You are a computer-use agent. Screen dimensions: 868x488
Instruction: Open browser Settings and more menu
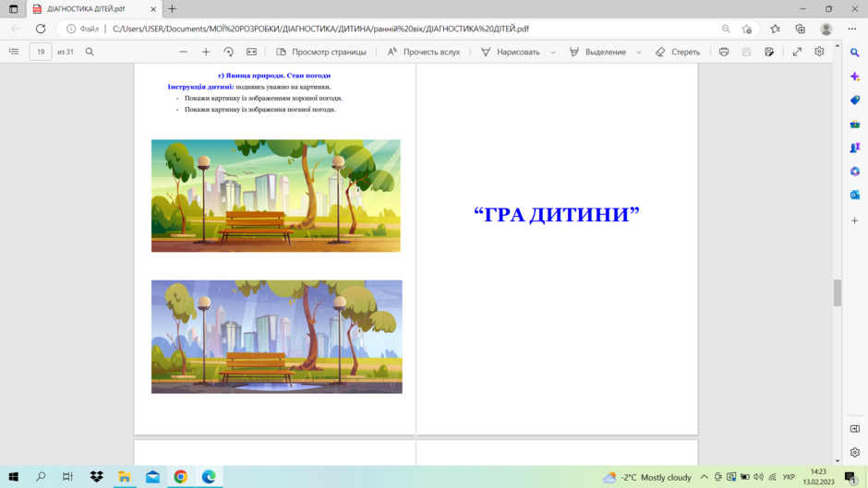click(x=852, y=29)
